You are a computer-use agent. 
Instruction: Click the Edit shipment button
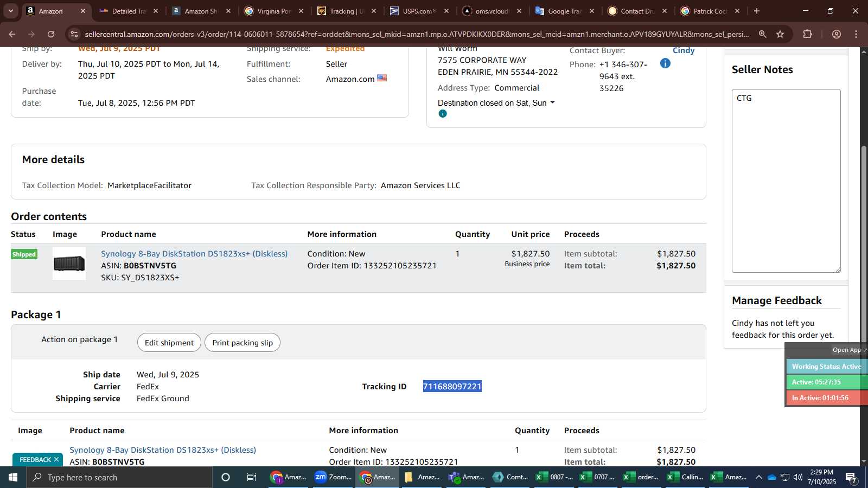click(169, 343)
